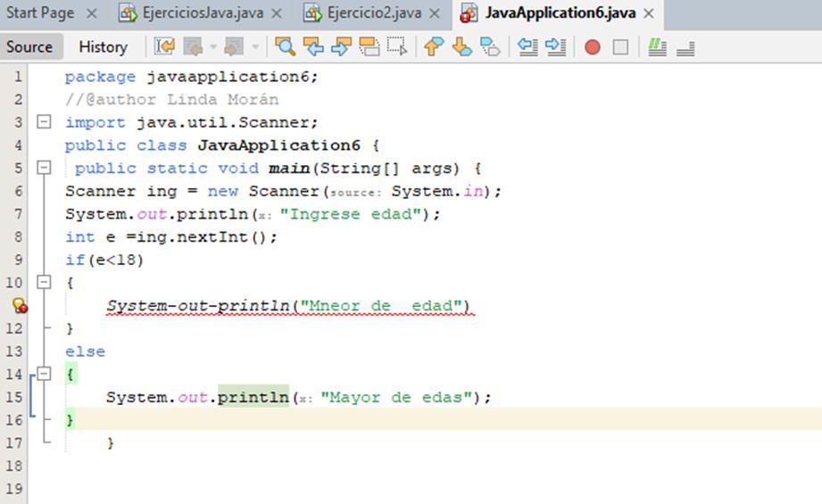822x504 pixels.
Task: Click the error hint lightbulb on line 11
Action: click(x=20, y=305)
